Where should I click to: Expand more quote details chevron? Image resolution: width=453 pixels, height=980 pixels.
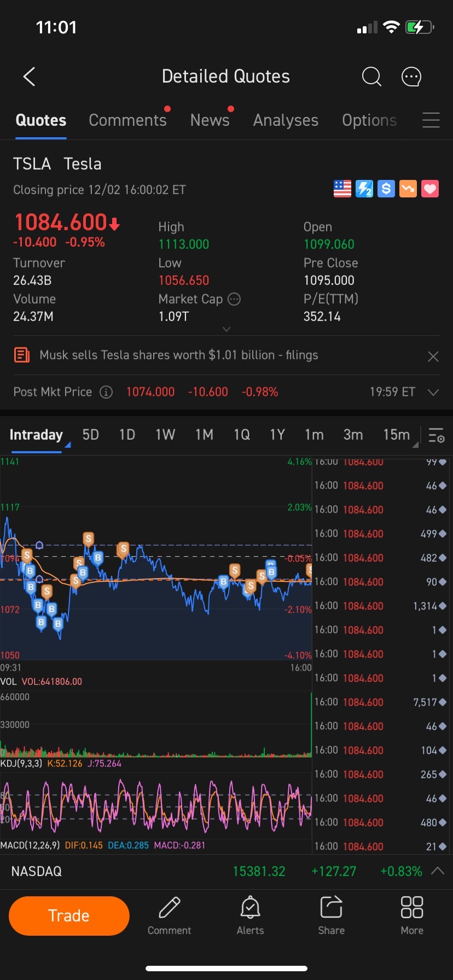click(x=226, y=329)
